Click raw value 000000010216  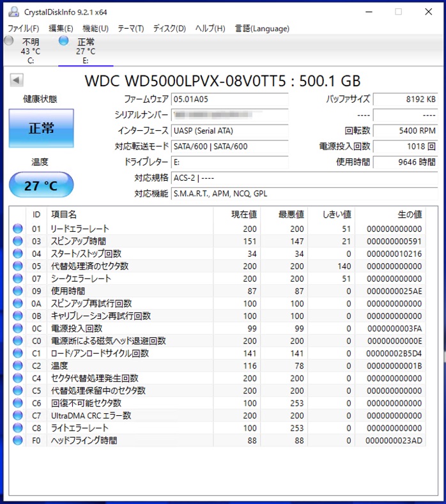tap(394, 254)
